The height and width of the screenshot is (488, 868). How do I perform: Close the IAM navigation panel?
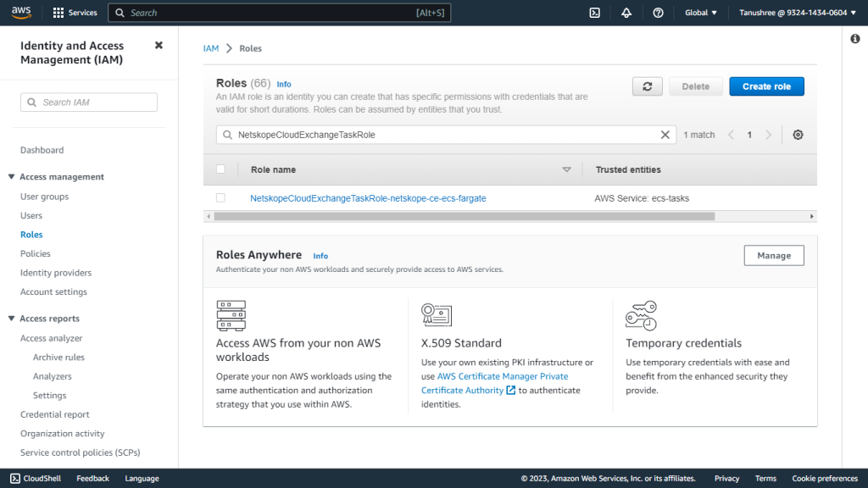(x=159, y=46)
